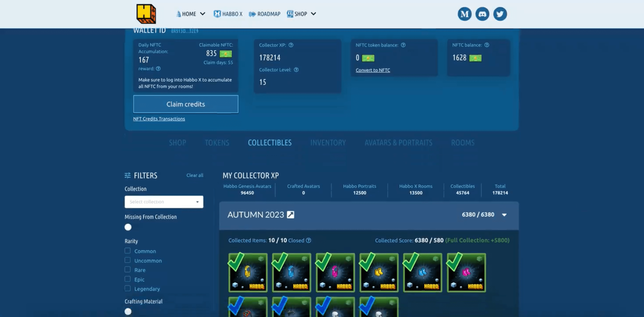Click Collected Items Closed info icon
This screenshot has width=644, height=317.
[x=309, y=240]
